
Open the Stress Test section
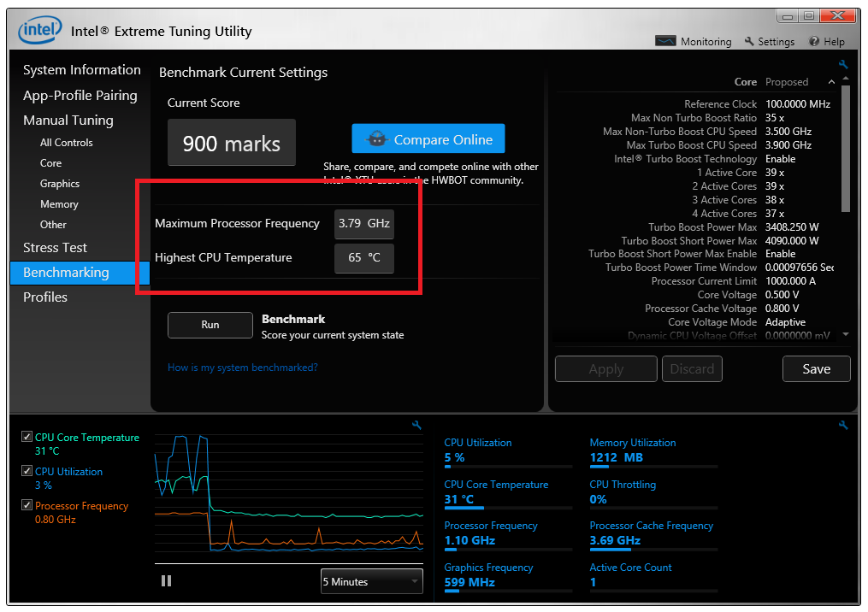click(55, 247)
